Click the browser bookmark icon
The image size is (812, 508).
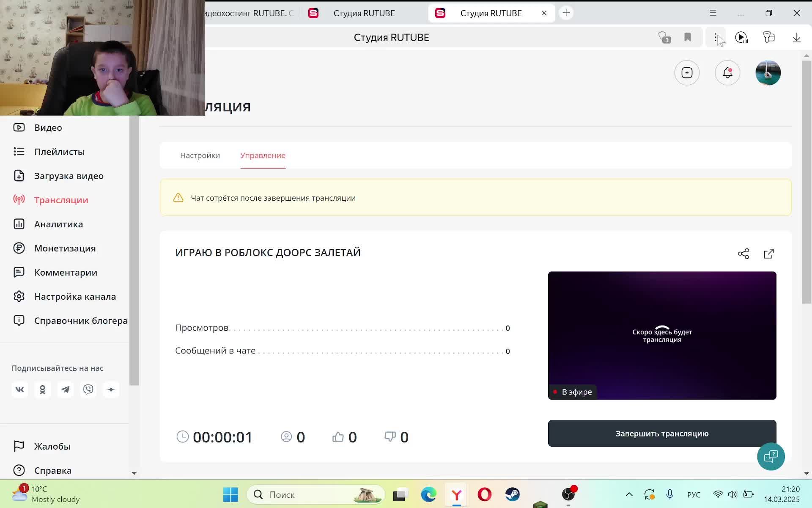click(x=688, y=37)
